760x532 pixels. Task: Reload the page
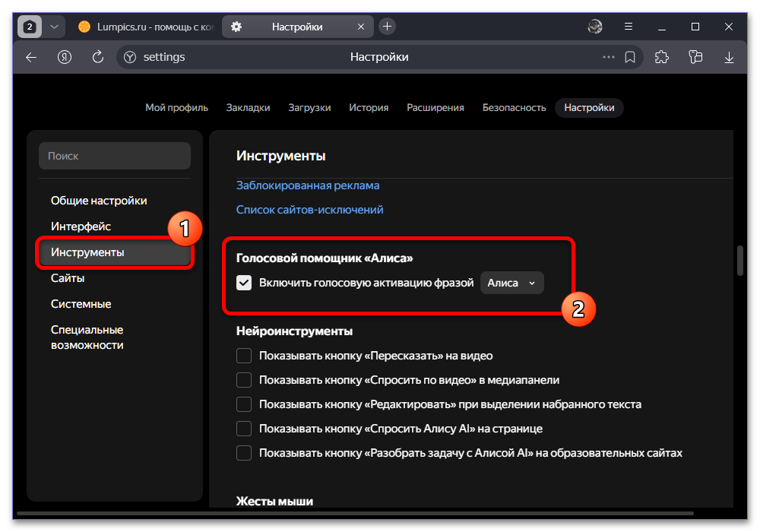(x=98, y=57)
